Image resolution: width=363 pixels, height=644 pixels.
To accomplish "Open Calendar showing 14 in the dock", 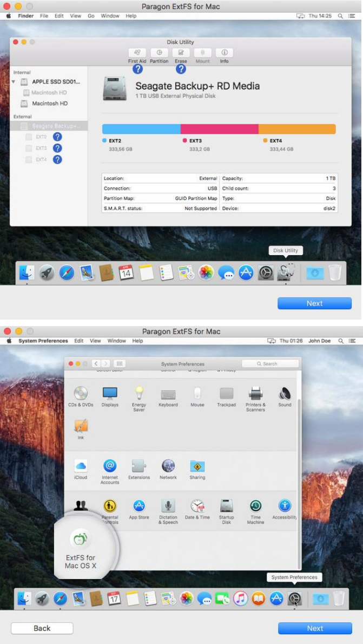I will [126, 272].
